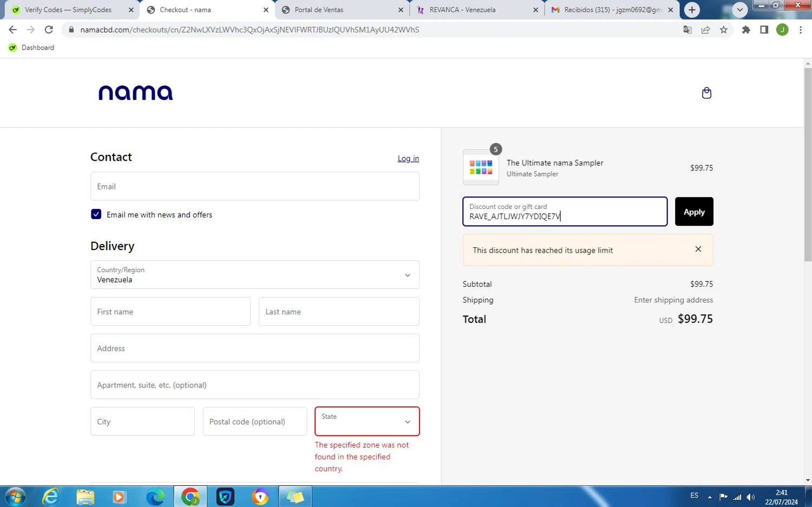The height and width of the screenshot is (507, 812).
Task: Show hidden system tray icons
Action: point(710,497)
